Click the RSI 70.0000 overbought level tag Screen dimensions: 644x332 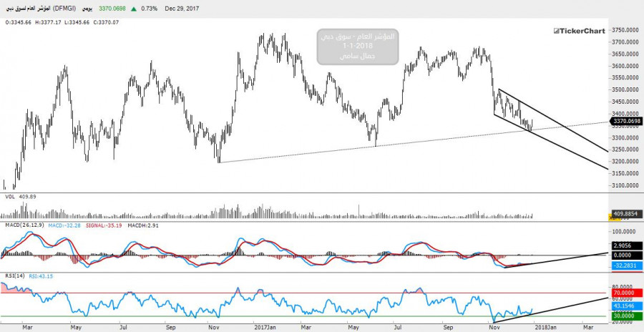coord(625,292)
